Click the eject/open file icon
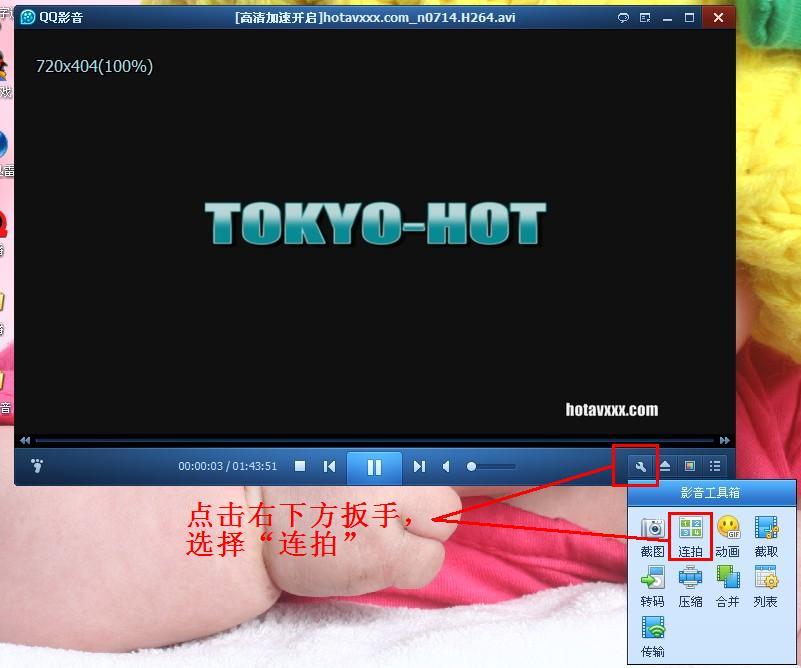This screenshot has width=801, height=668. click(x=665, y=466)
